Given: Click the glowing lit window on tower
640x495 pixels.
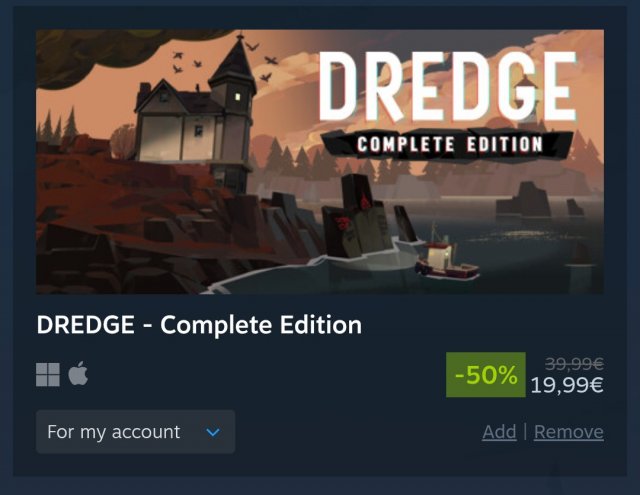Looking at the screenshot, I should 238,97.
